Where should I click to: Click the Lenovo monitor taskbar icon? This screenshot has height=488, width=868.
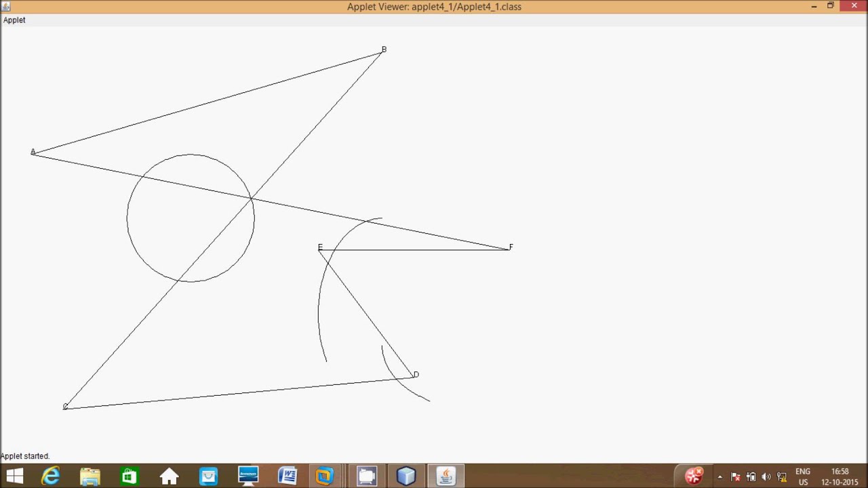(x=248, y=476)
